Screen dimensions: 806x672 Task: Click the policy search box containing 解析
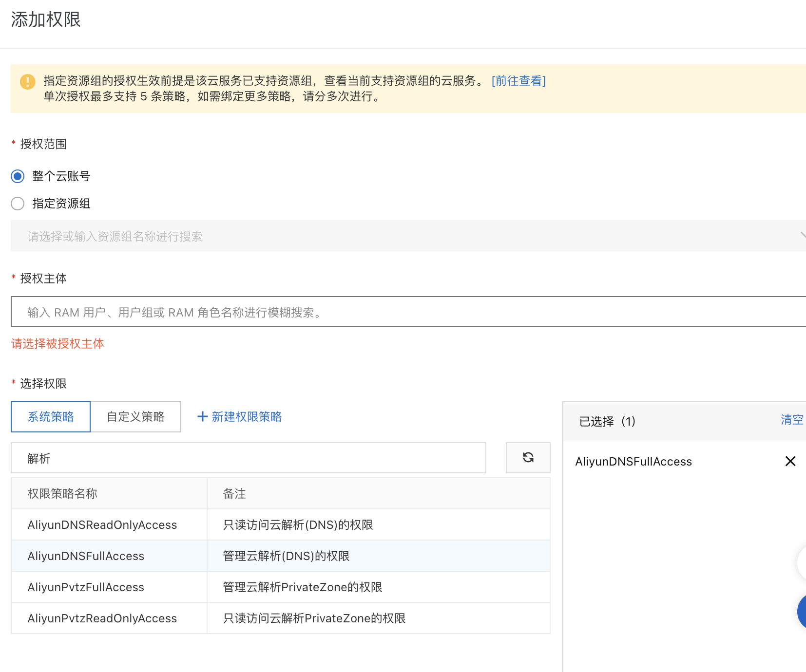[x=249, y=458]
